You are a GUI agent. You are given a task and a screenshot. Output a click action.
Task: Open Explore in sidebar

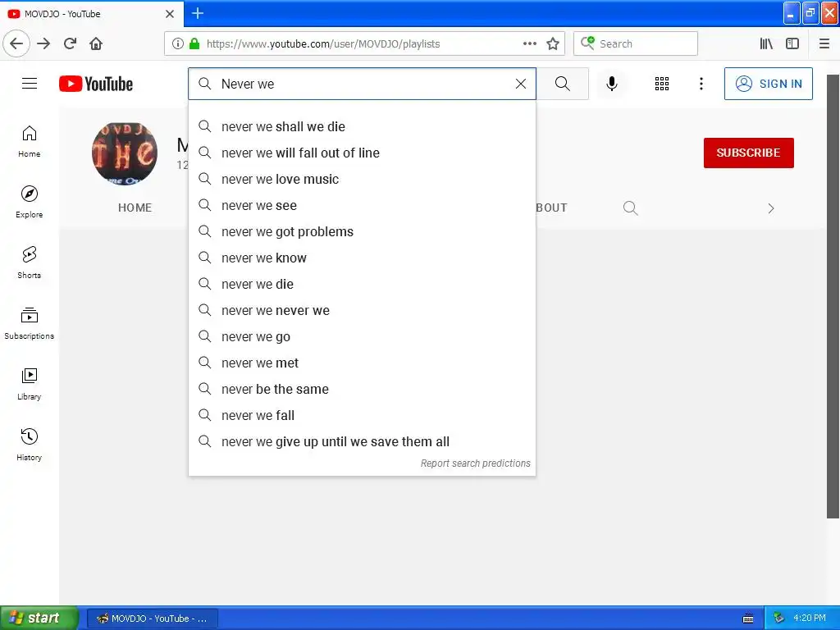30,202
